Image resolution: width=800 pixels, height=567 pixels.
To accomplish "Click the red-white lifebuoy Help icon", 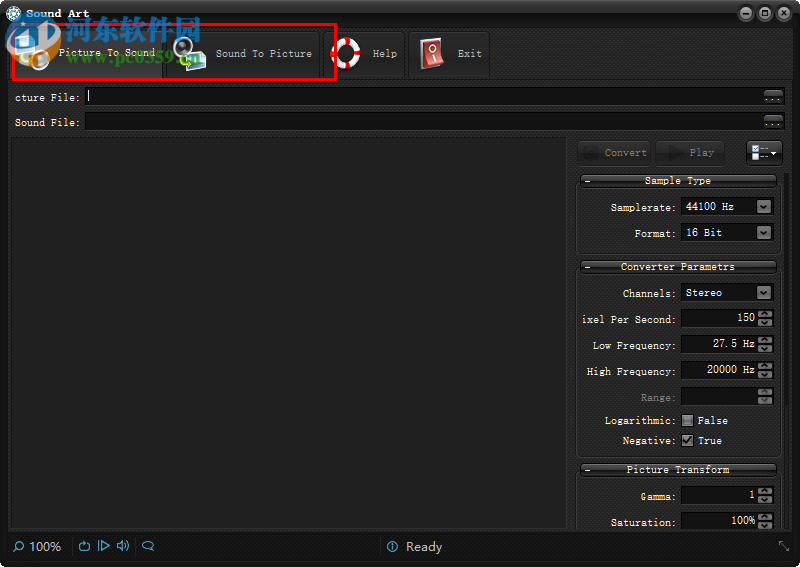I will (345, 53).
